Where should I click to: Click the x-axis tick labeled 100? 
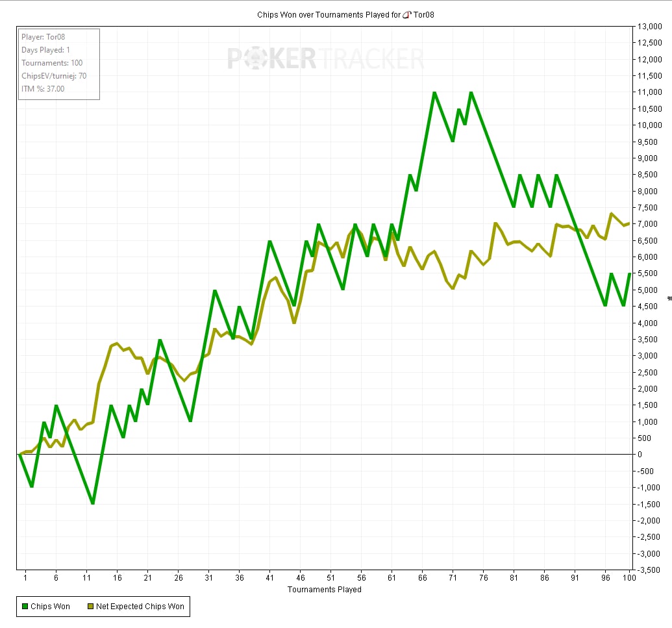pyautogui.click(x=628, y=577)
